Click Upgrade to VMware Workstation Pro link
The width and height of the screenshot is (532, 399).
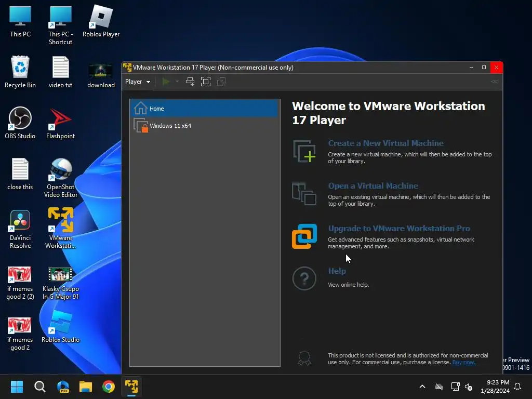pyautogui.click(x=399, y=229)
